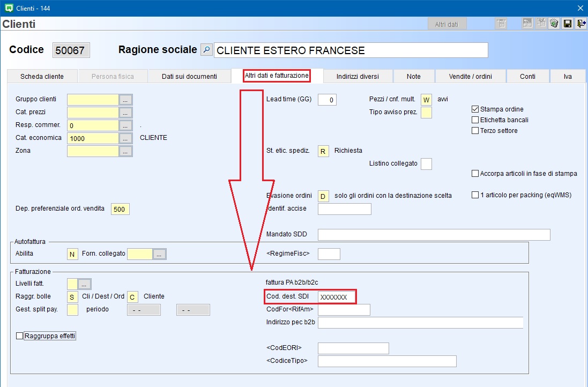The width and height of the screenshot is (588, 387).
Task: Click the Mandato SDD field
Action: pos(434,235)
